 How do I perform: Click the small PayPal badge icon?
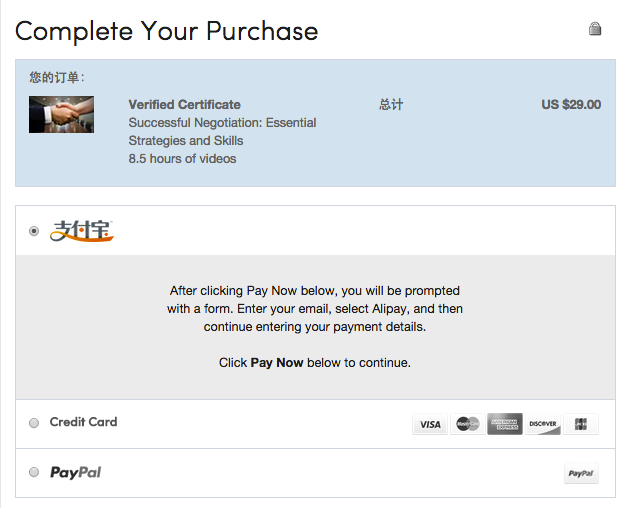click(580, 474)
